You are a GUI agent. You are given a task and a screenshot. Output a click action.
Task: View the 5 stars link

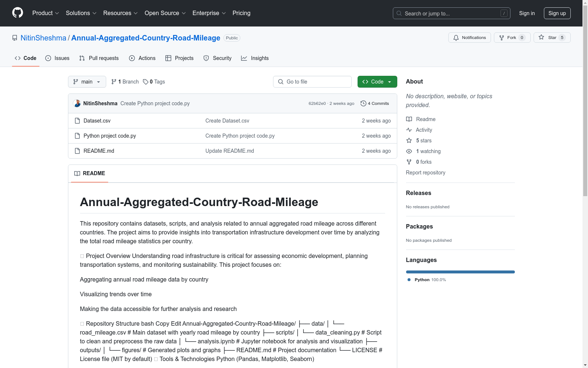[x=419, y=141]
